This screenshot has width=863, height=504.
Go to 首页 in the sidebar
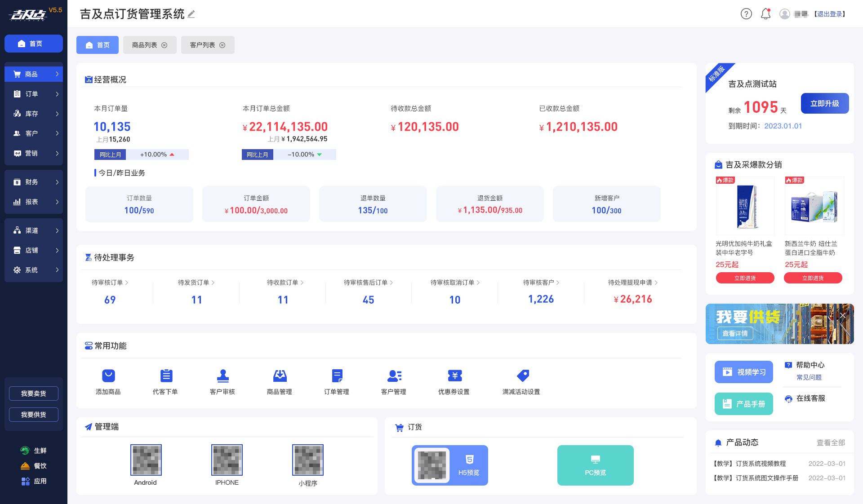point(34,44)
